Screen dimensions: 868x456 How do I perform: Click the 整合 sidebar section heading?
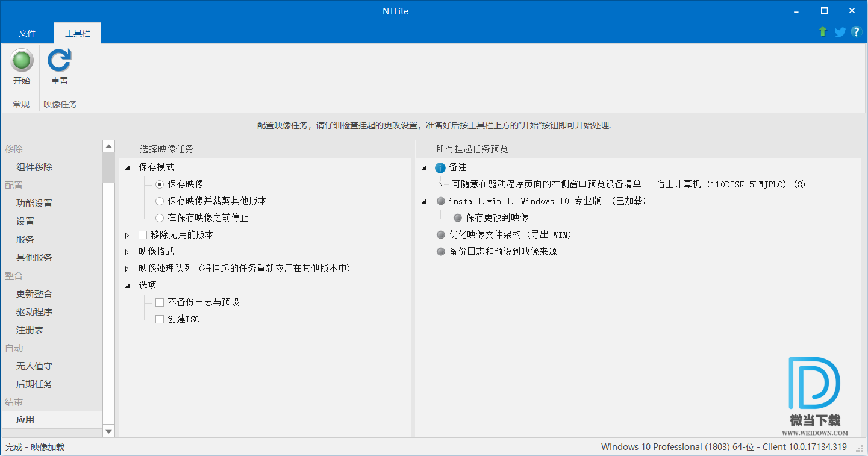(x=14, y=276)
